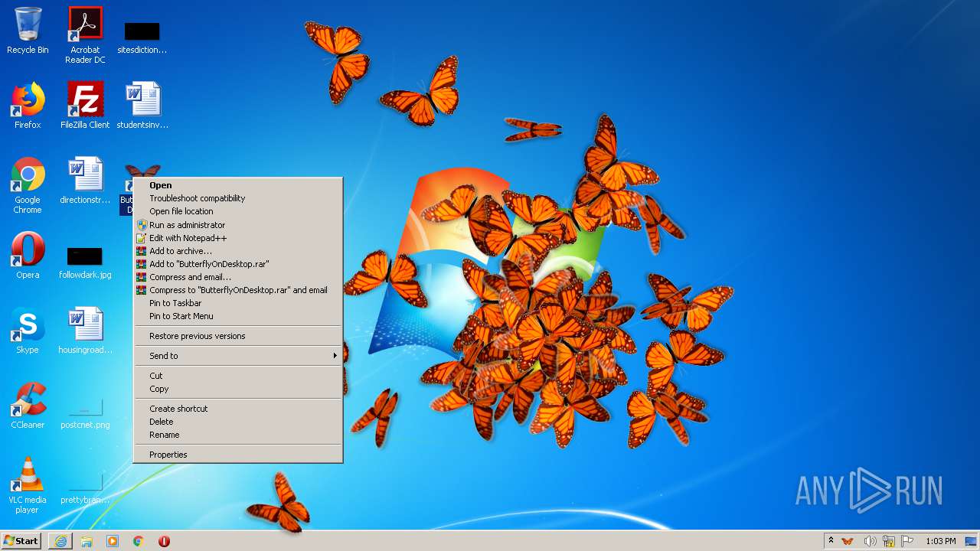Choose Open in the context menu

(237, 185)
